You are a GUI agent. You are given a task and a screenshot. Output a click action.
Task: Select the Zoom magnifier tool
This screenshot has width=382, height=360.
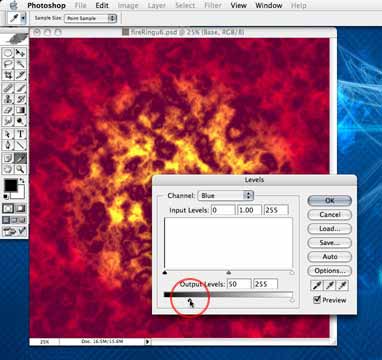(x=20, y=169)
